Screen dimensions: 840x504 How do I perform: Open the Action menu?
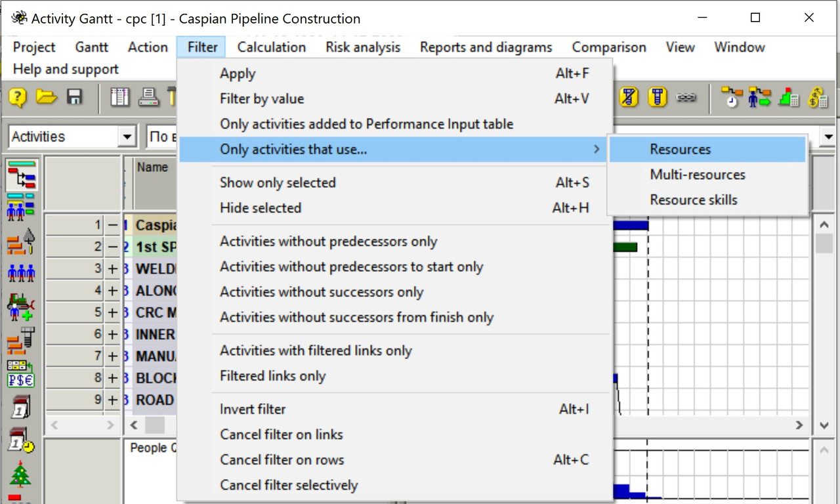[x=148, y=47]
